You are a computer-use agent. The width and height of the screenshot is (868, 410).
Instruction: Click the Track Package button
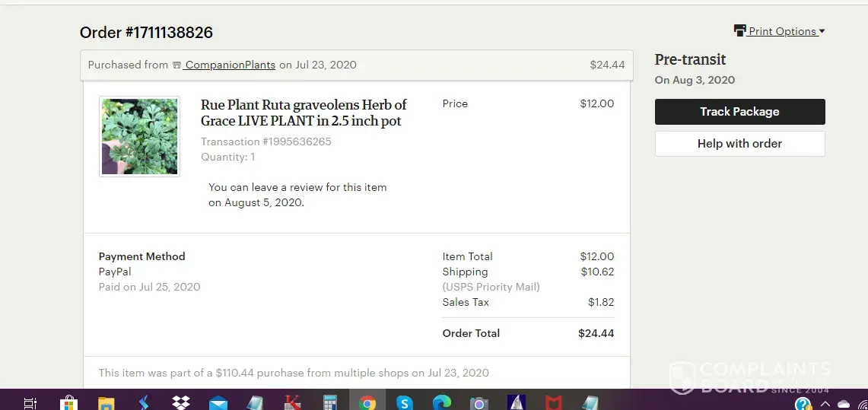point(739,112)
